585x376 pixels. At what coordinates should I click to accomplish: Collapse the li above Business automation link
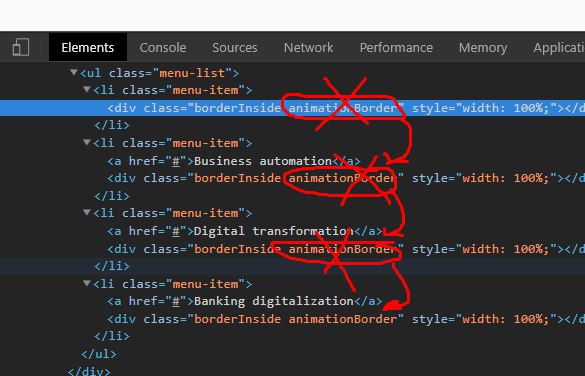pos(87,142)
